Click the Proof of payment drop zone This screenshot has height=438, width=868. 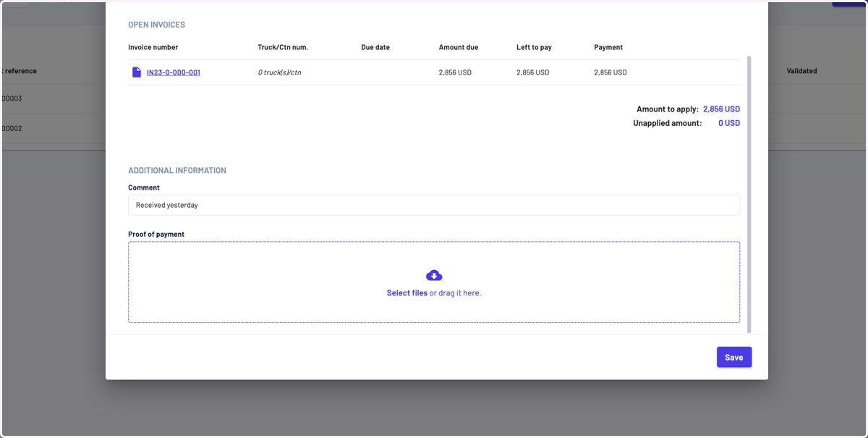(x=434, y=282)
